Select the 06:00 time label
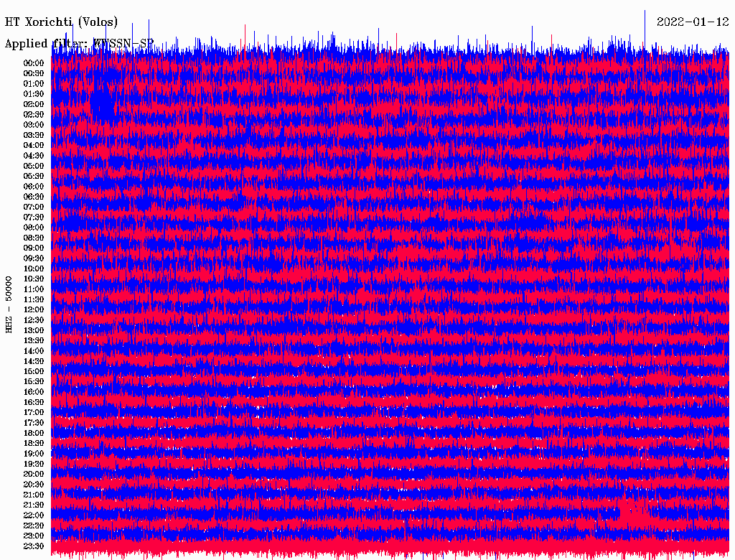 tap(34, 187)
